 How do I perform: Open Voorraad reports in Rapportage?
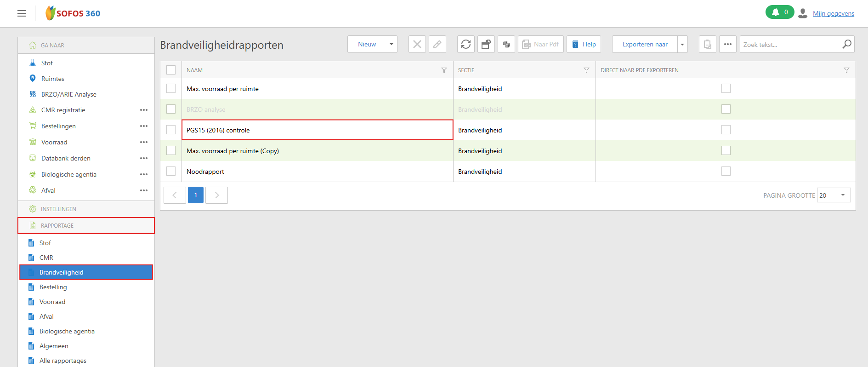(x=52, y=302)
